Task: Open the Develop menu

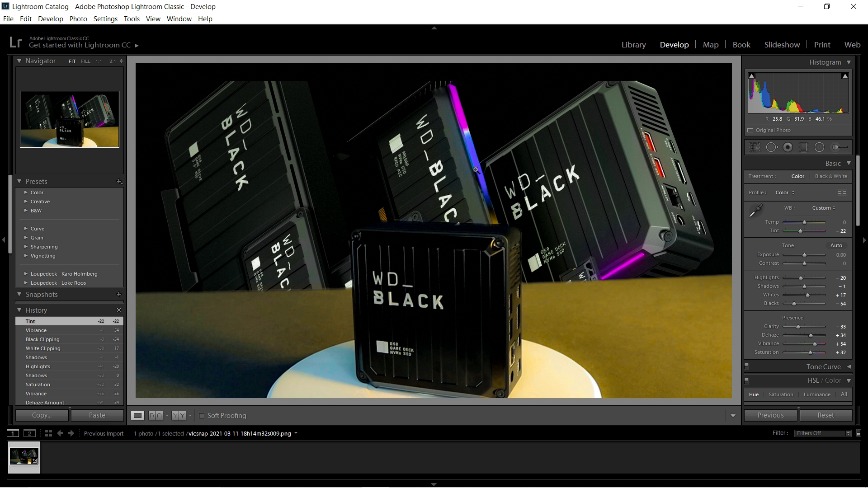Action: [50, 19]
